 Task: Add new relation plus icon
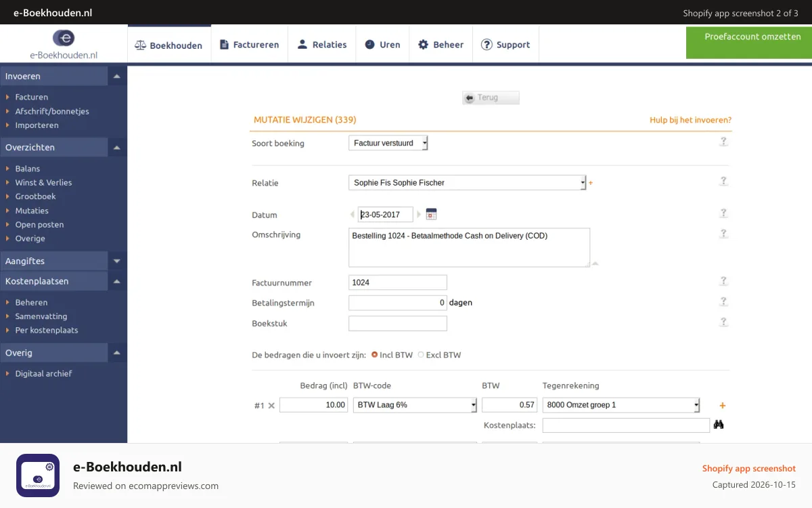point(591,183)
